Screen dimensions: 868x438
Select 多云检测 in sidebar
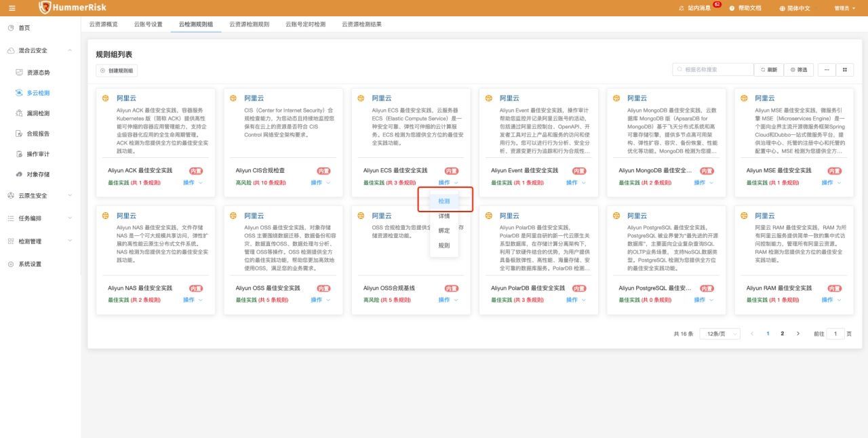[40, 93]
